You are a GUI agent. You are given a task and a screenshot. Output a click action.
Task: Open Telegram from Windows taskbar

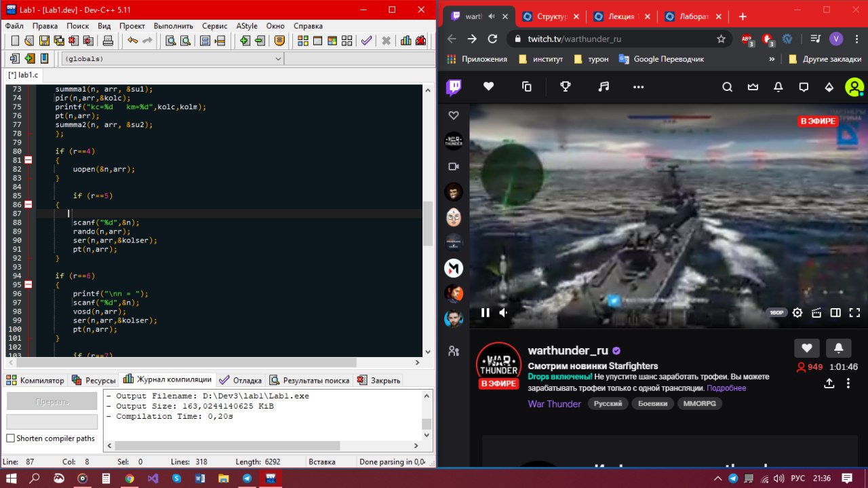[x=247, y=478]
